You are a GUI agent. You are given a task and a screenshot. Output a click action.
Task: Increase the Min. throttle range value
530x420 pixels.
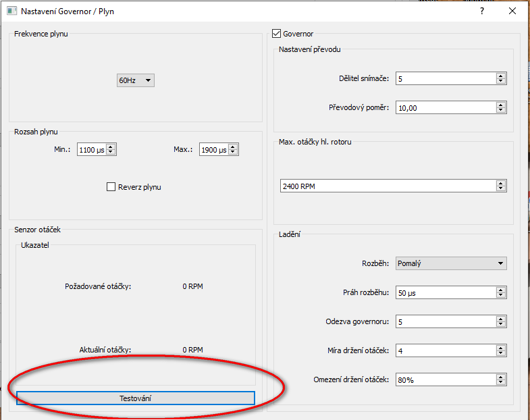point(111,147)
